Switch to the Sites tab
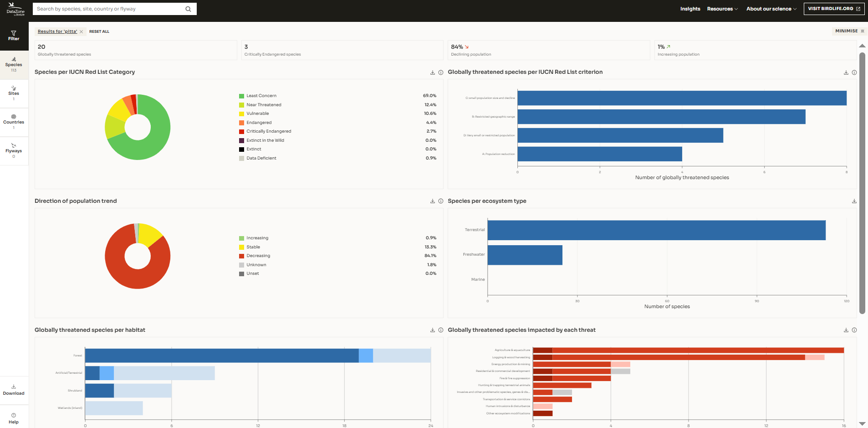Viewport: 868px width, 428px height. [x=14, y=93]
